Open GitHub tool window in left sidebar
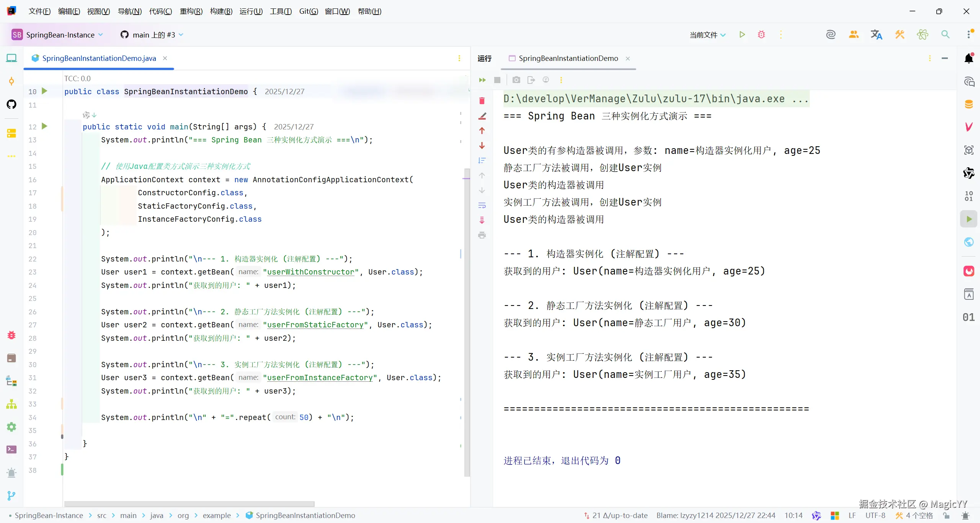980x523 pixels. [x=11, y=104]
